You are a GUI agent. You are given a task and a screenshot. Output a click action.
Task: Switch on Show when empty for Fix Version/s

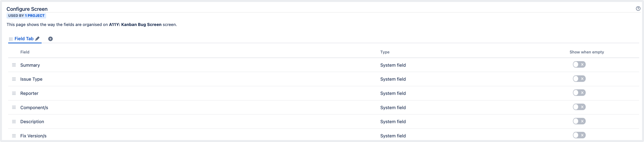[579, 135]
